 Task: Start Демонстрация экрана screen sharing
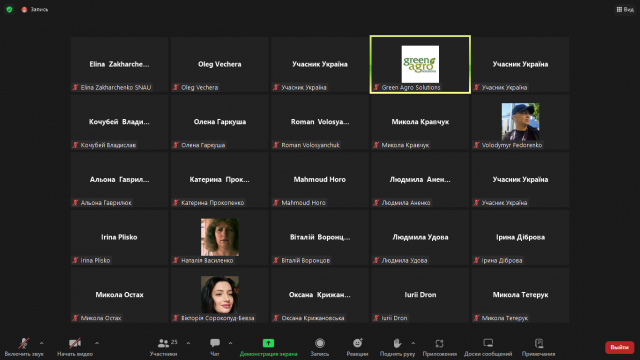[x=268, y=347]
